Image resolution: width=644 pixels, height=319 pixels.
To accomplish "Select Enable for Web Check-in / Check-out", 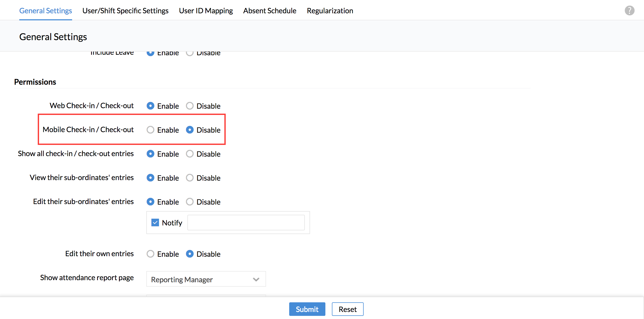I will (150, 106).
